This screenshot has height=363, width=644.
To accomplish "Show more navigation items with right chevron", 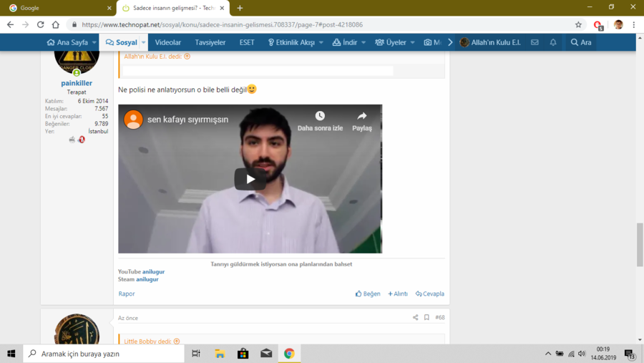I will [450, 42].
